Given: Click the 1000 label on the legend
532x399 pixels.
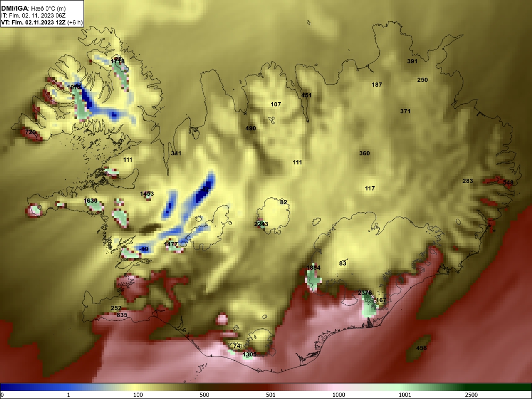Looking at the screenshot, I should click(339, 395).
